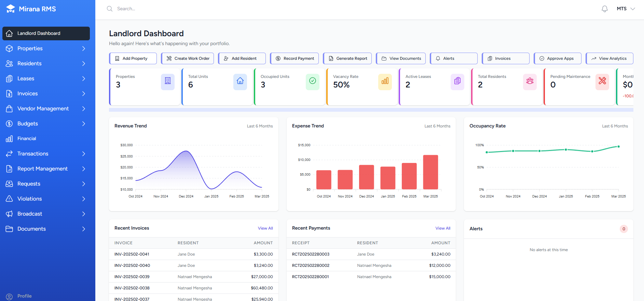The image size is (644, 301).
Task: Open the notifications bell icon
Action: point(605,9)
